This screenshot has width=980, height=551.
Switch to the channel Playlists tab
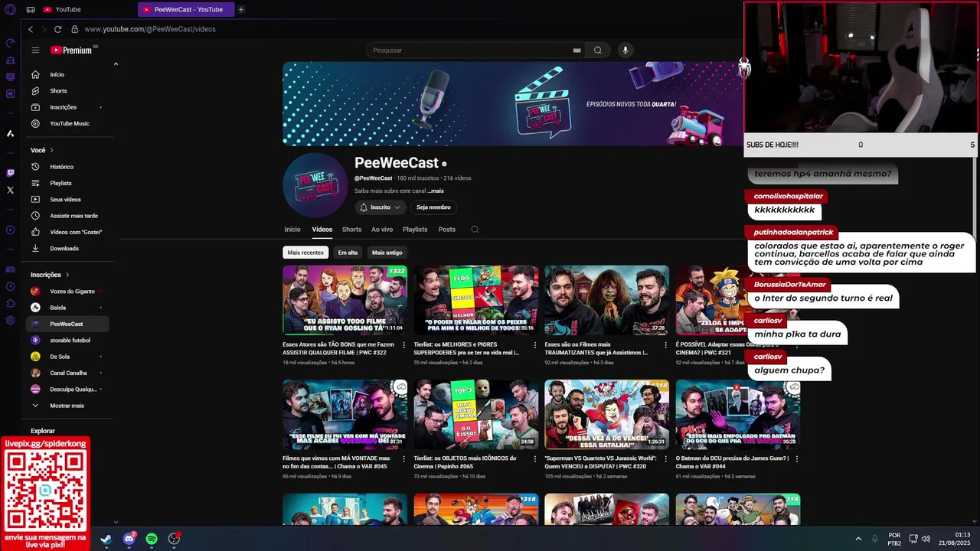[415, 230]
